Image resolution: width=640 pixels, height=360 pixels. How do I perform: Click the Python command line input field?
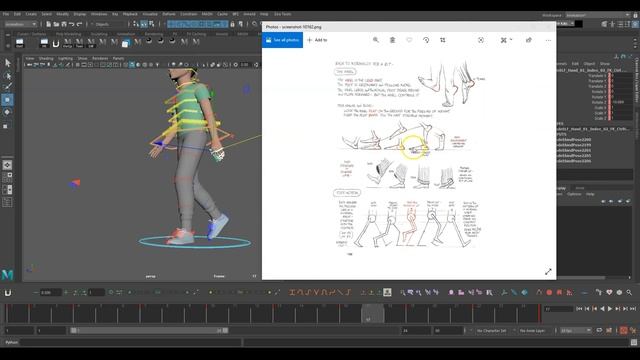click(131, 342)
